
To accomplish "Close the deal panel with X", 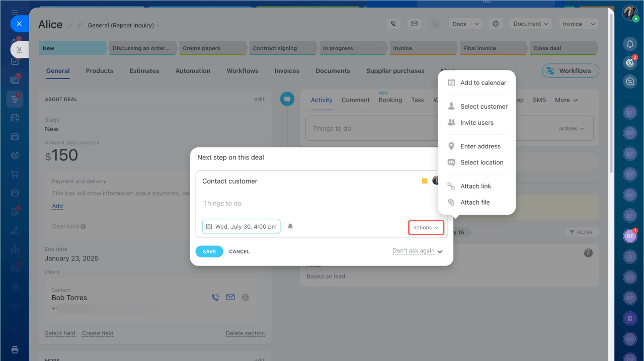I will point(19,24).
